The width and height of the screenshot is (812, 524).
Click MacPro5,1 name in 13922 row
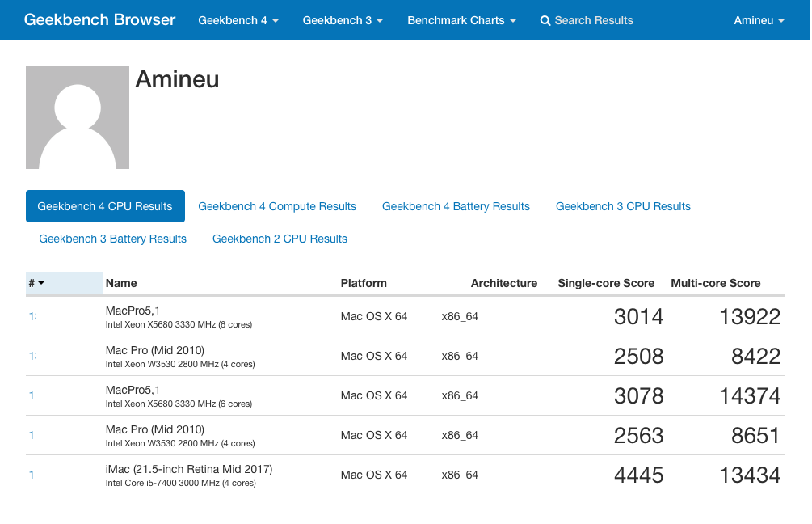[x=133, y=311]
